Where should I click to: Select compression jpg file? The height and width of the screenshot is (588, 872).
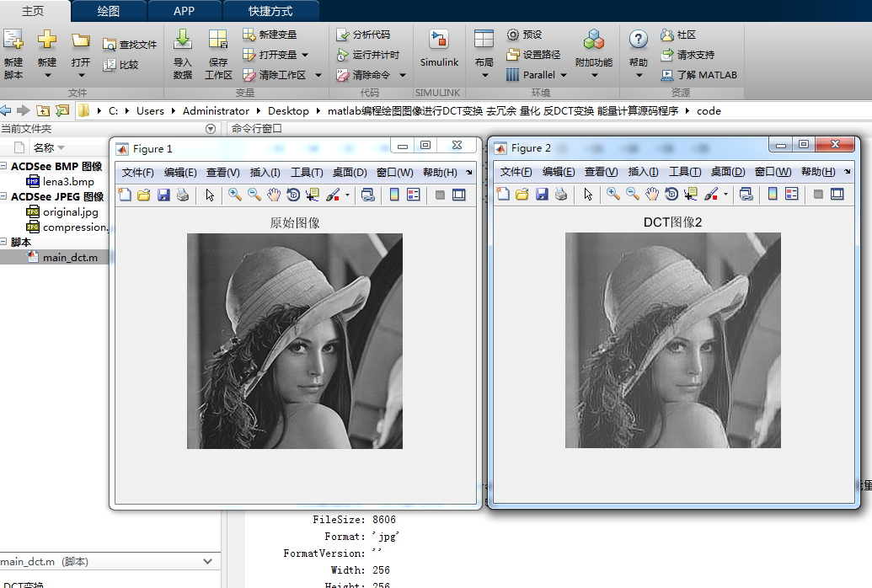pyautogui.click(x=67, y=227)
